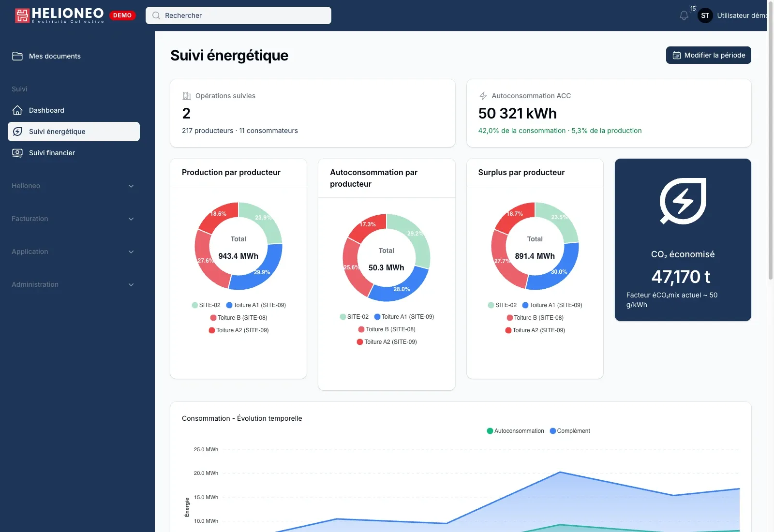Expand the Application sidebar section
Viewport: 774px width, 532px height.
pyautogui.click(x=74, y=251)
